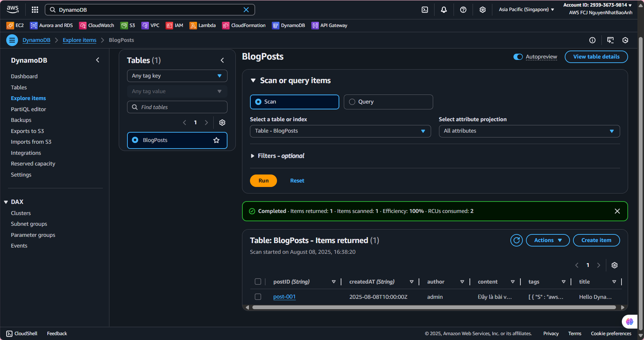This screenshot has width=644, height=340.
Task: Go to PartiQL editor in sidebar
Action: [28, 109]
